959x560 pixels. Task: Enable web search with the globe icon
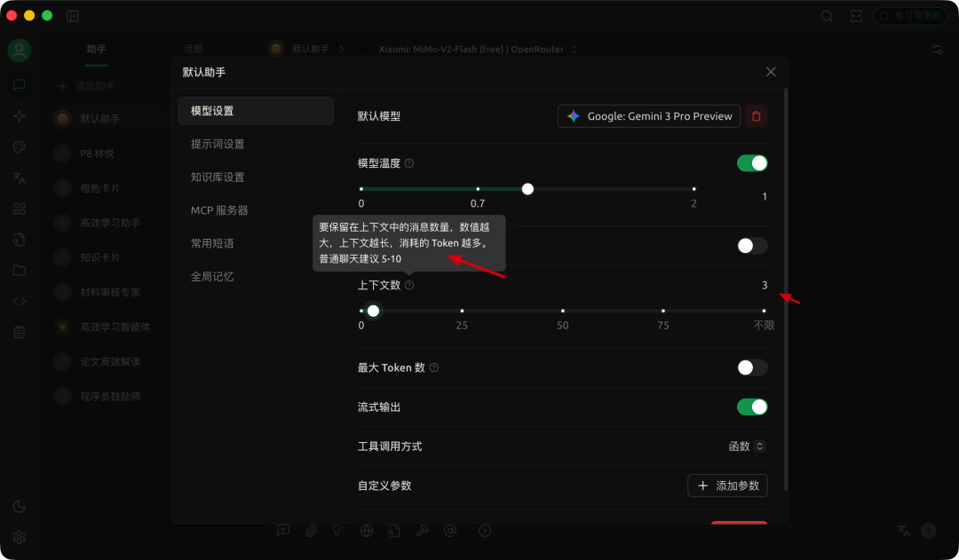tap(367, 531)
